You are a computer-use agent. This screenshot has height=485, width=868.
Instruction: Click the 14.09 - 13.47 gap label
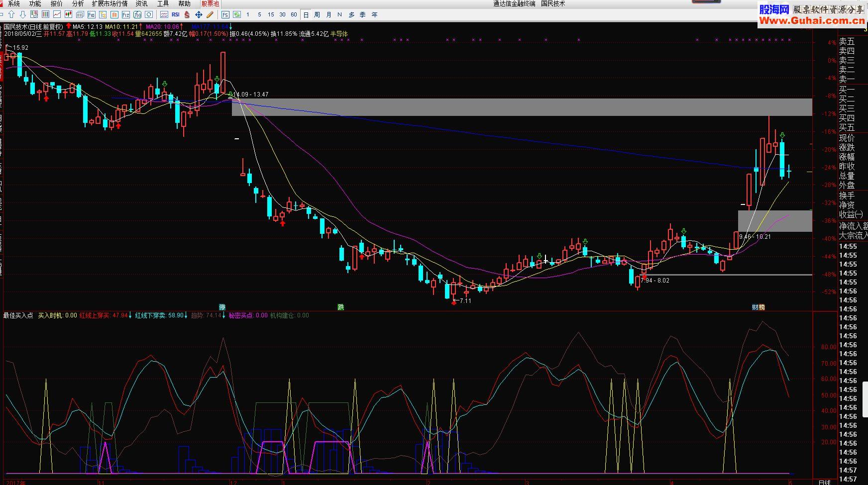pyautogui.click(x=251, y=94)
